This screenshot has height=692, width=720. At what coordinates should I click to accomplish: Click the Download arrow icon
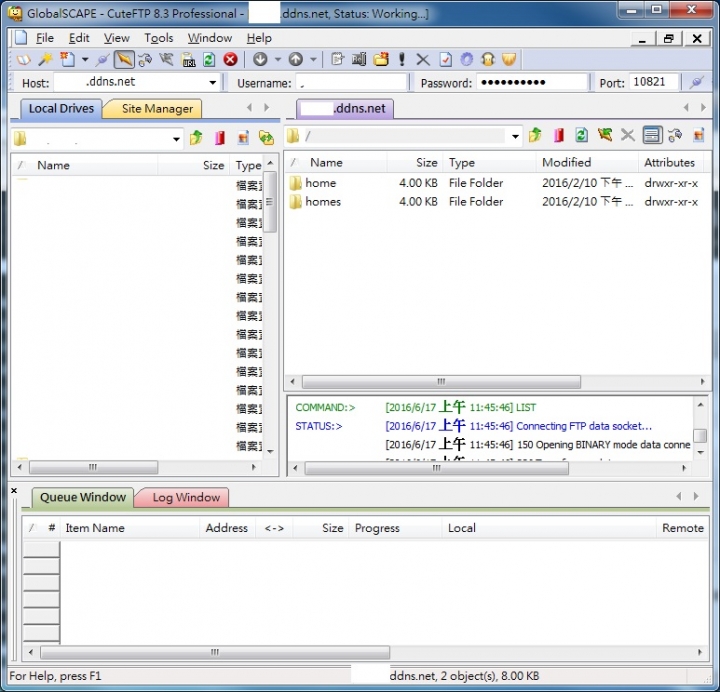pyautogui.click(x=260, y=59)
